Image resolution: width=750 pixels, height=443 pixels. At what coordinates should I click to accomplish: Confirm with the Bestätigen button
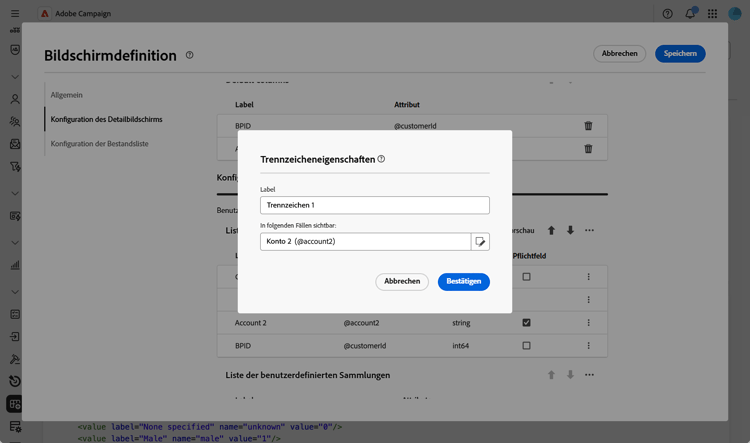463,281
